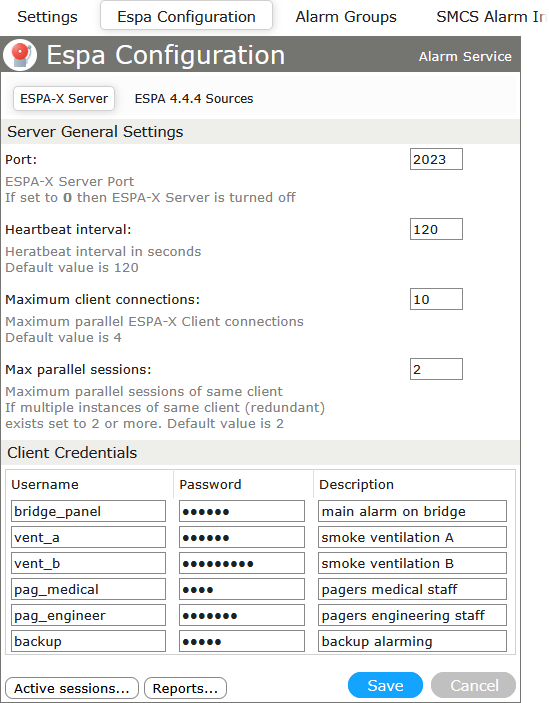549x703 pixels.
Task: Click the Cancel button
Action: [473, 685]
